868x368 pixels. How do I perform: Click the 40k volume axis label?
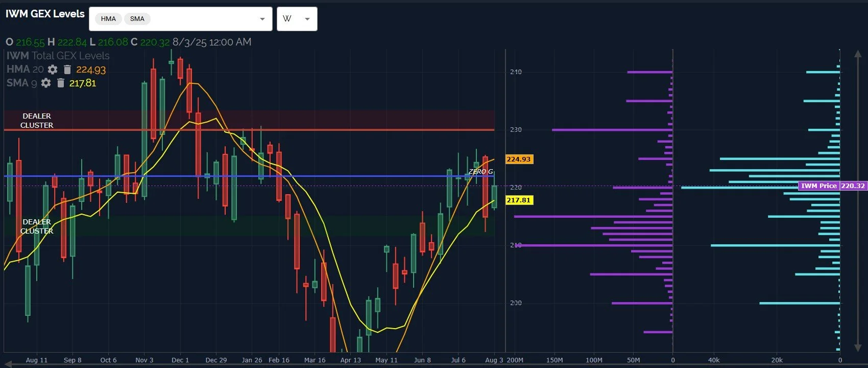tap(714, 360)
